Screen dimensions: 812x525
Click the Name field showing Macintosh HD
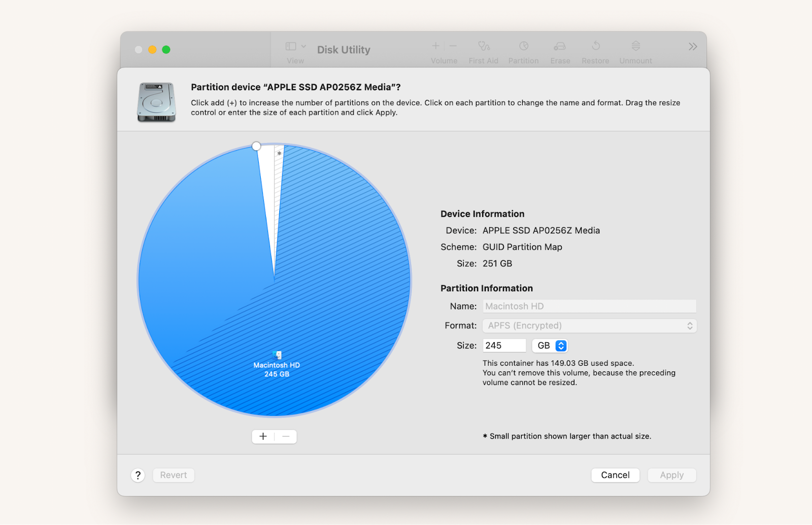pyautogui.click(x=589, y=306)
